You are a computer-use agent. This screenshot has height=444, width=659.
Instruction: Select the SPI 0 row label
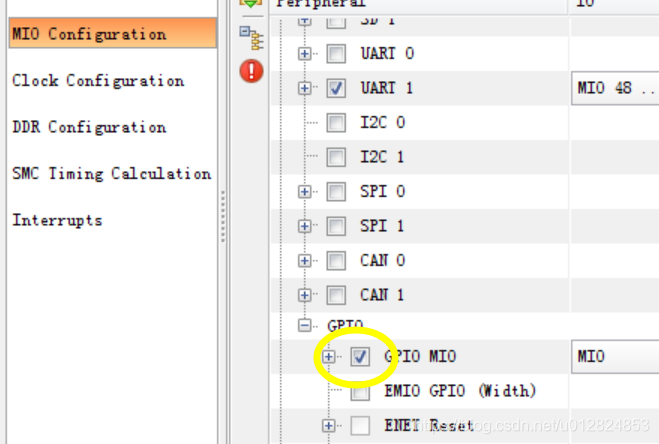(x=382, y=191)
